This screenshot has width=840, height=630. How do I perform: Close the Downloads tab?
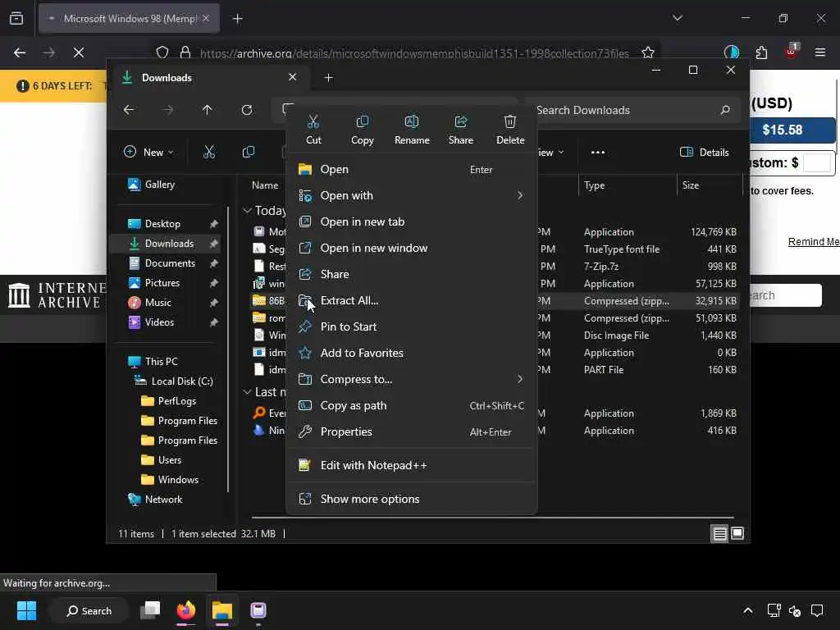293,77
